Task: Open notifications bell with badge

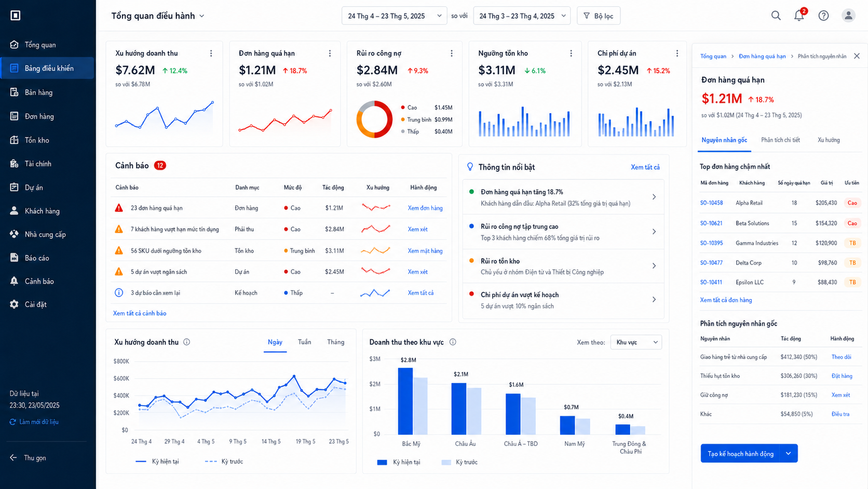Action: click(799, 15)
